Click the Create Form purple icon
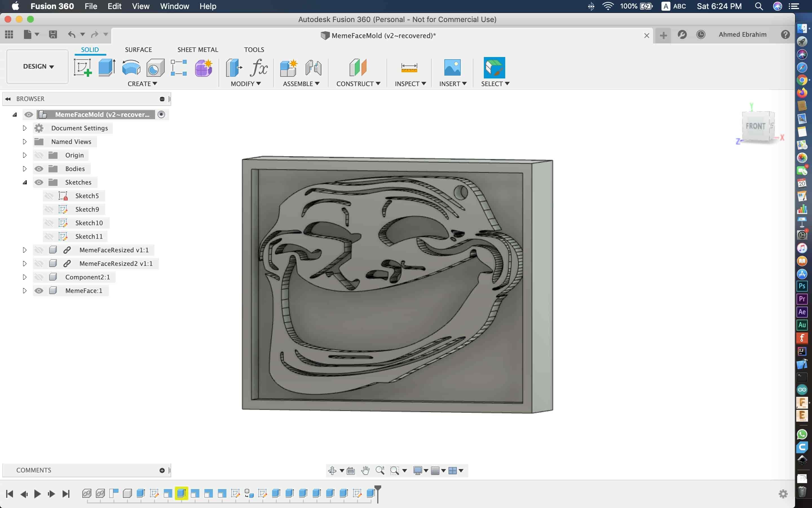The width and height of the screenshot is (812, 508). pos(204,67)
